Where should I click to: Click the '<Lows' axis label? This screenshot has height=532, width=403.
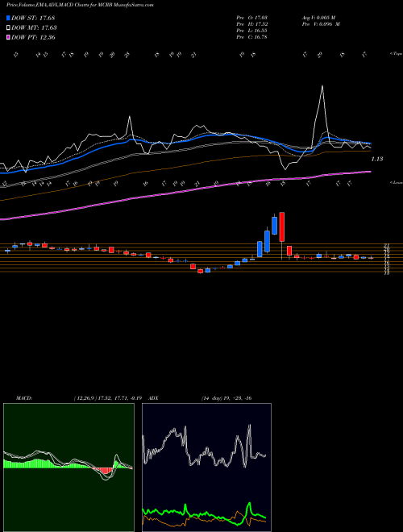[x=396, y=182]
